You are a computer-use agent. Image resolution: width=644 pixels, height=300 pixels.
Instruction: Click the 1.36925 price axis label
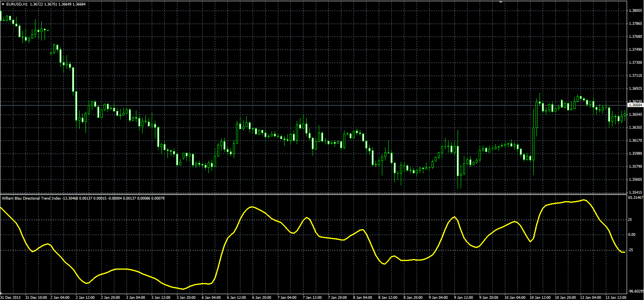(x=636, y=89)
